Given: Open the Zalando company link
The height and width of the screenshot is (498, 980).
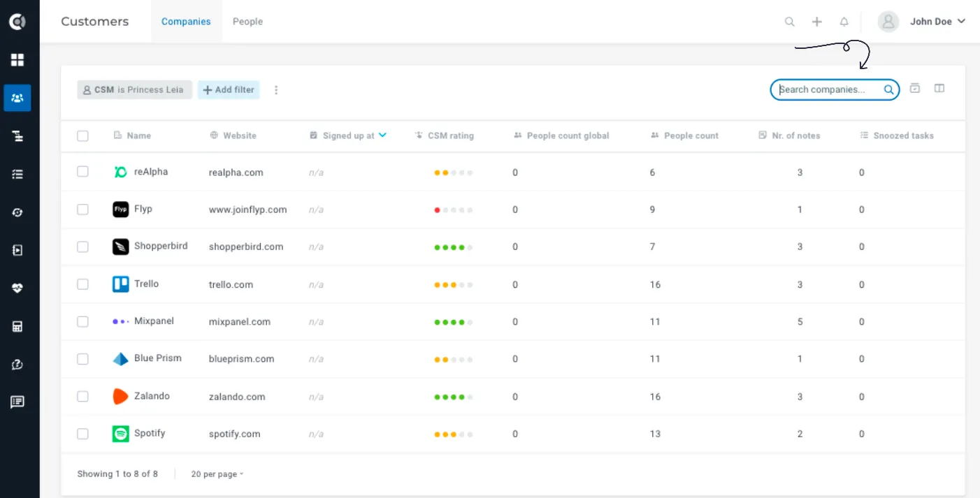Looking at the screenshot, I should [152, 396].
